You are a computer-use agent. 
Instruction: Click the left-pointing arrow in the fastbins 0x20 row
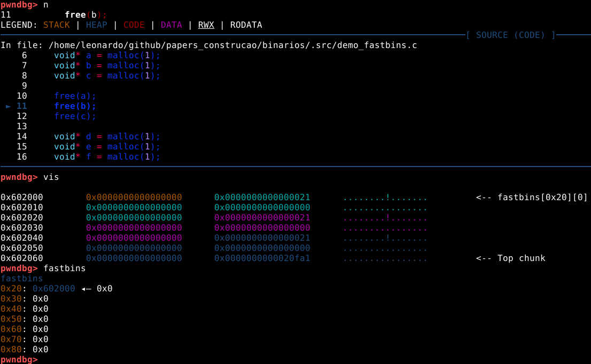click(86, 289)
